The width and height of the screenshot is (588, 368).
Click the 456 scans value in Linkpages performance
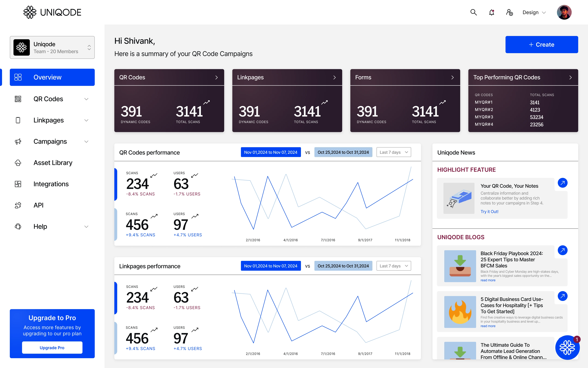tap(137, 338)
